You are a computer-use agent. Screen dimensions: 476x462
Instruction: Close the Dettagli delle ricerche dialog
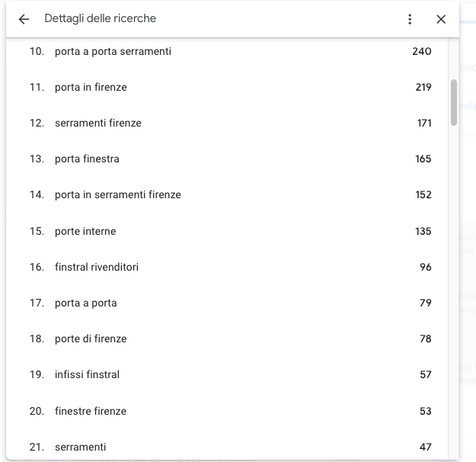(441, 19)
